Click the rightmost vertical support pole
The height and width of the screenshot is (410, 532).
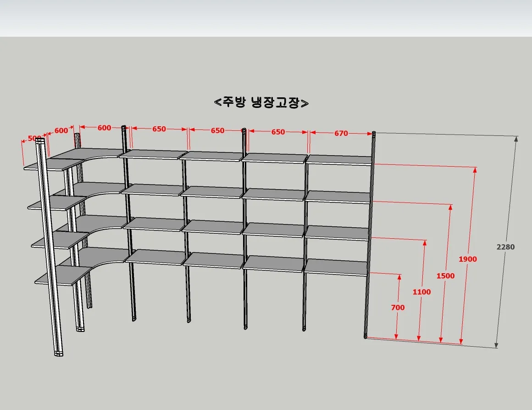370,235
